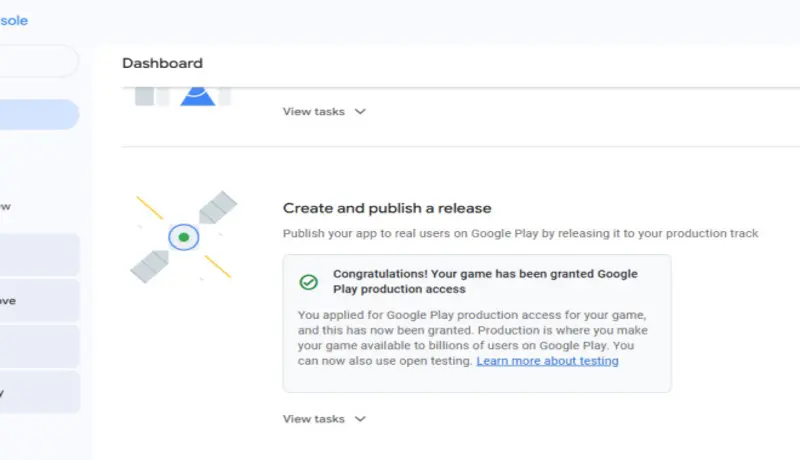The height and width of the screenshot is (460, 800).
Task: Open the Learn more about testing link
Action: (x=547, y=361)
